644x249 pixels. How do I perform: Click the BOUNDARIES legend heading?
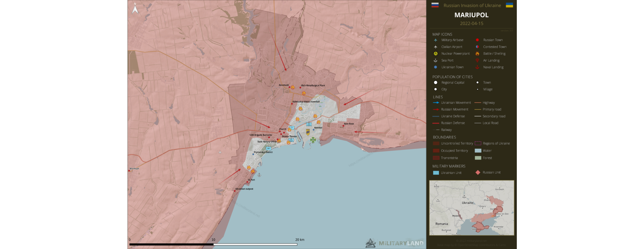[x=444, y=137]
